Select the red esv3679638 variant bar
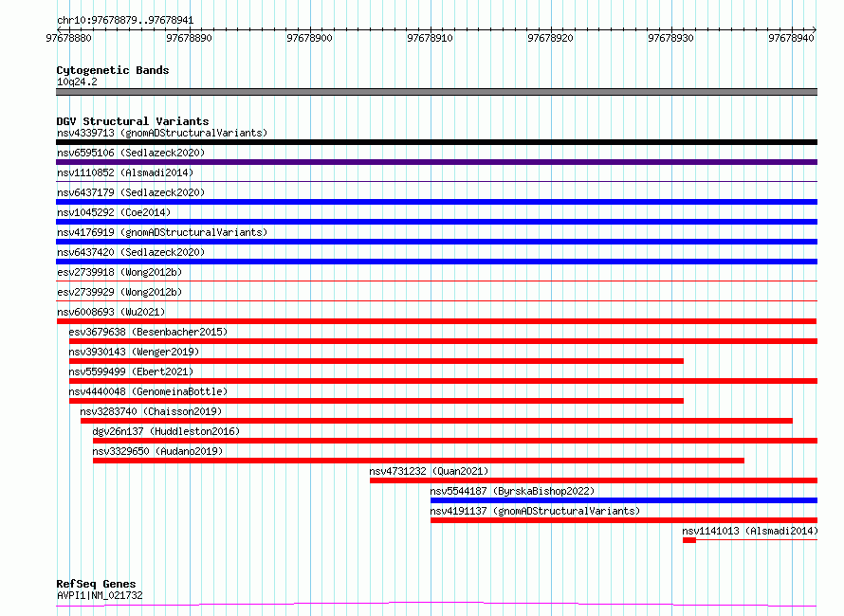Viewport: 844px width, 616px height. point(443,341)
